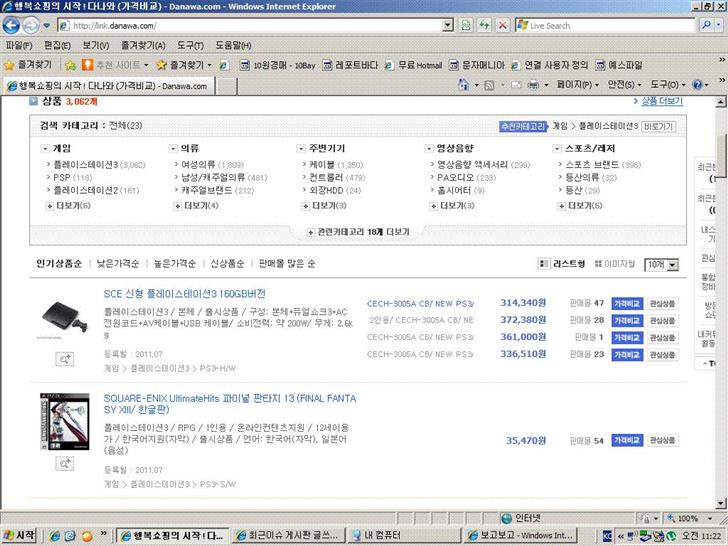Click 가격비교 button for 35,470원 row
The height and width of the screenshot is (546, 728).
(x=627, y=440)
